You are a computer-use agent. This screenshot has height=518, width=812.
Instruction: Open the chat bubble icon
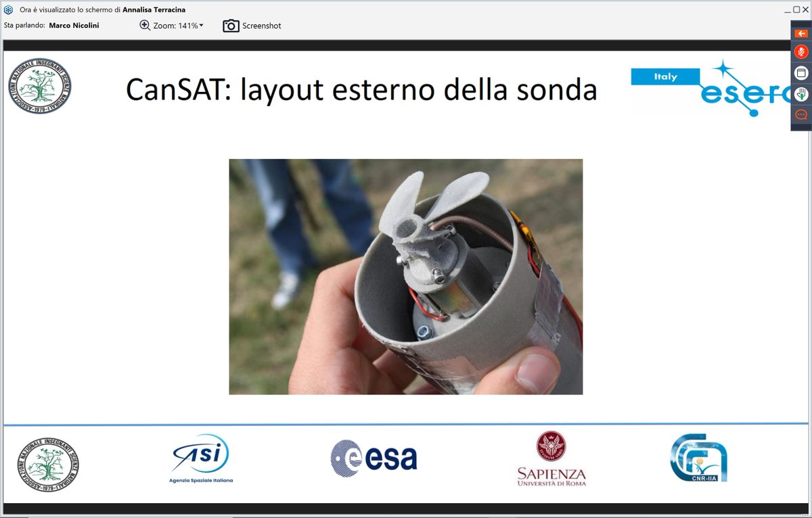tap(801, 114)
